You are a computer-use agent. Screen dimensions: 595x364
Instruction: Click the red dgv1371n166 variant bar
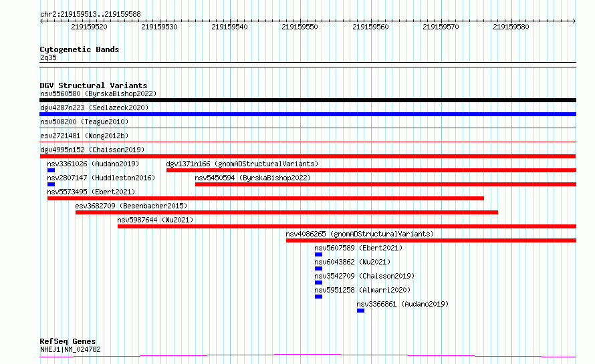point(372,170)
